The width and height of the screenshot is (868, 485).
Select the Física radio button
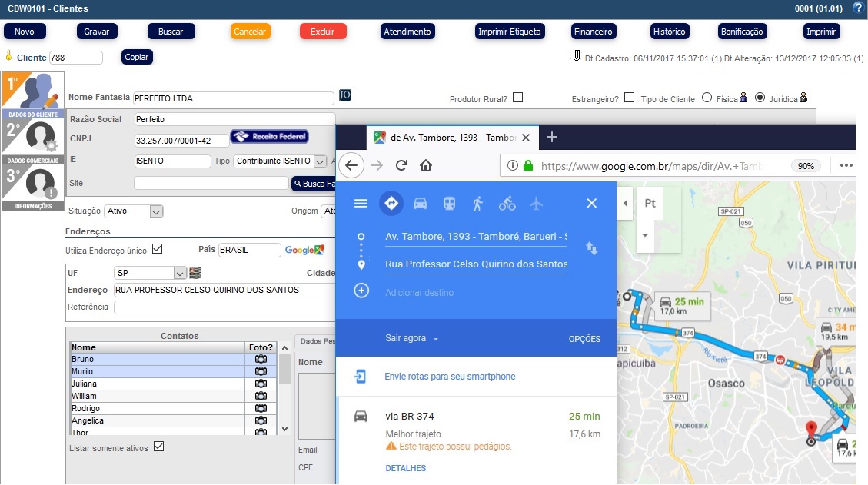tap(705, 97)
